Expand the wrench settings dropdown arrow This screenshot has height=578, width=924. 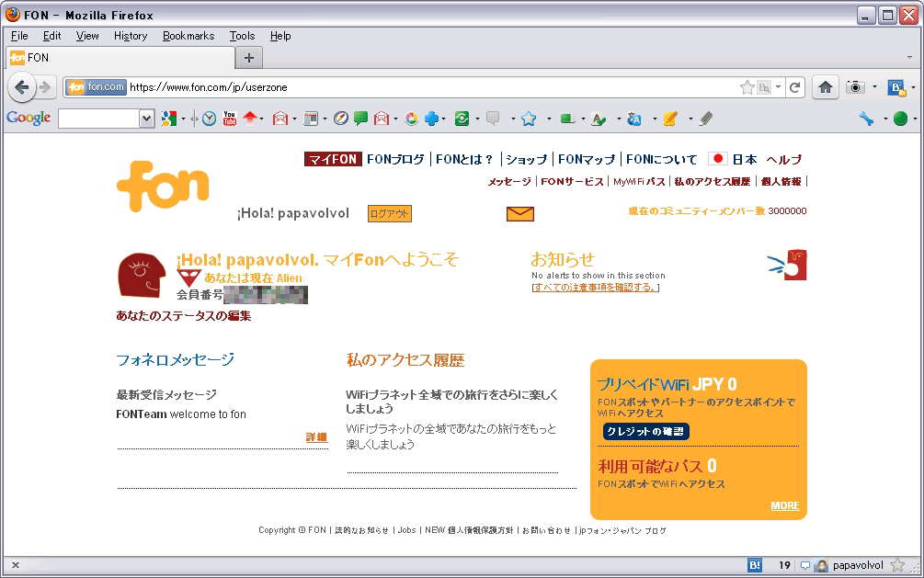tap(885, 119)
